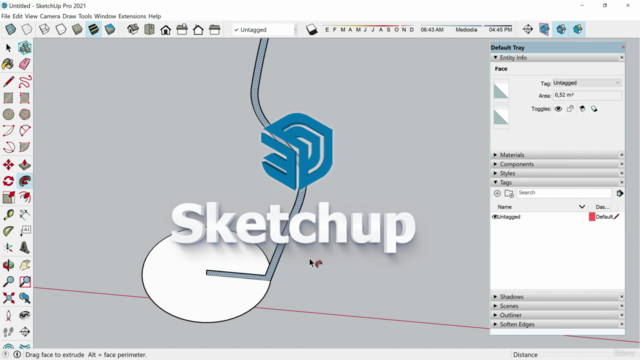Select the Arc tool
Image resolution: width=640 pixels, height=360 pixels.
point(8,131)
